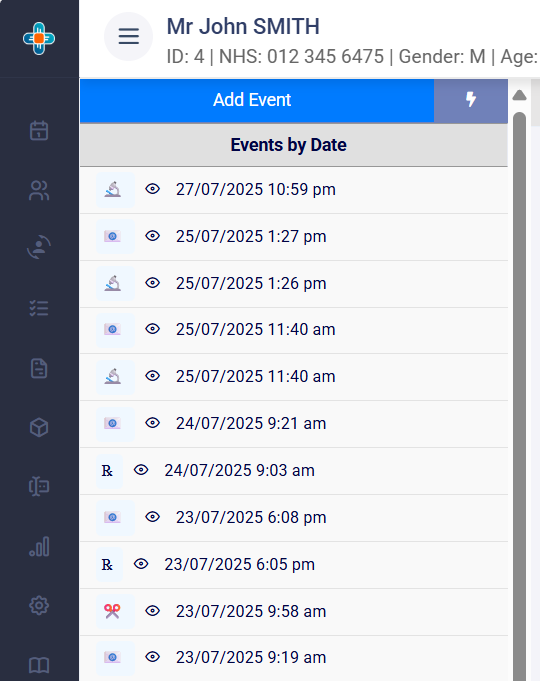Open the 23/07/2025 6:08 pm event entry

click(x=294, y=518)
